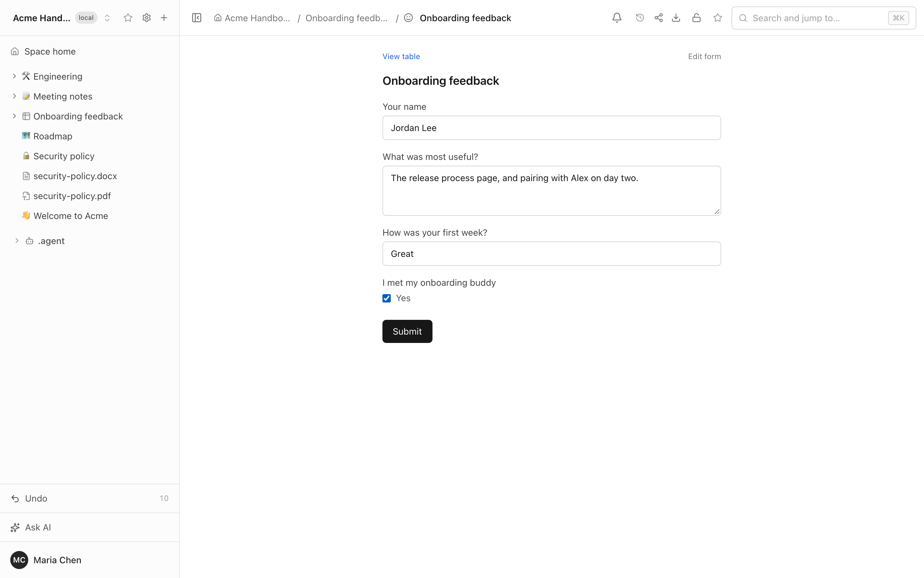Favorite the space with the sidebar star icon

click(128, 18)
